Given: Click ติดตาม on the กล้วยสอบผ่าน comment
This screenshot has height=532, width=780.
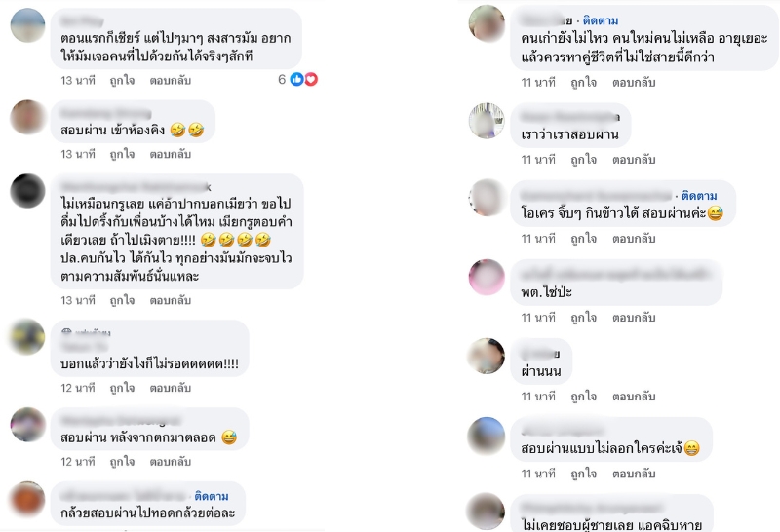Looking at the screenshot, I should click(212, 496).
